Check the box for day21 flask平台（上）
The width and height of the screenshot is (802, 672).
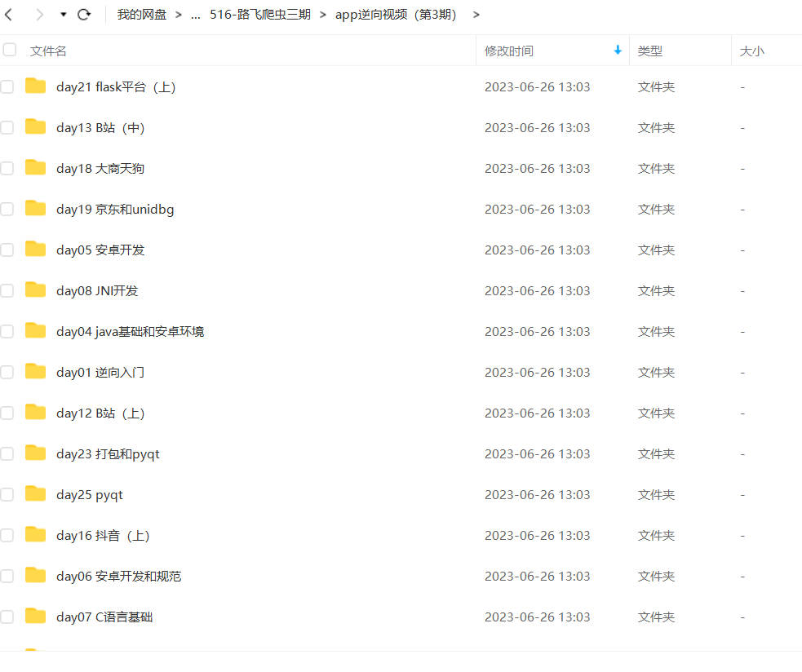pos(7,86)
